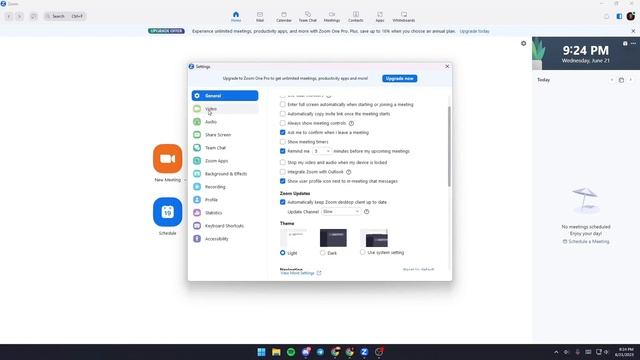Open the Update Channel dropdown
This screenshot has width=640, height=360.
click(x=341, y=212)
